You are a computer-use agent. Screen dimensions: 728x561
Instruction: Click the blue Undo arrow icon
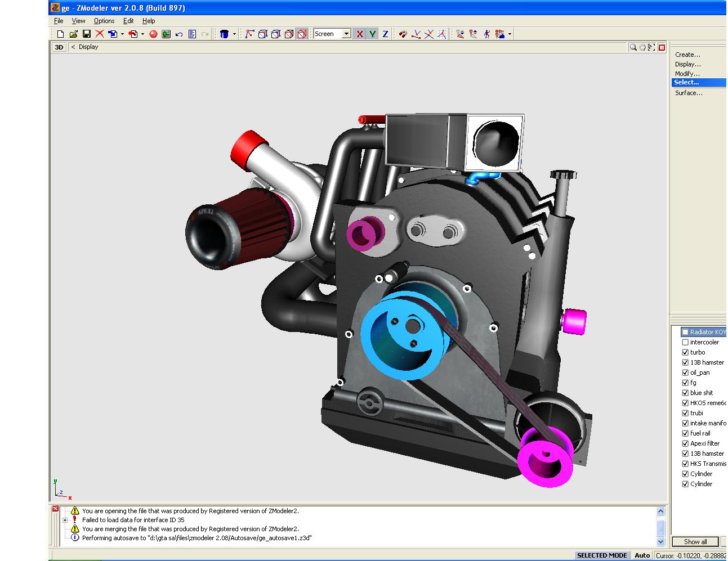click(178, 34)
